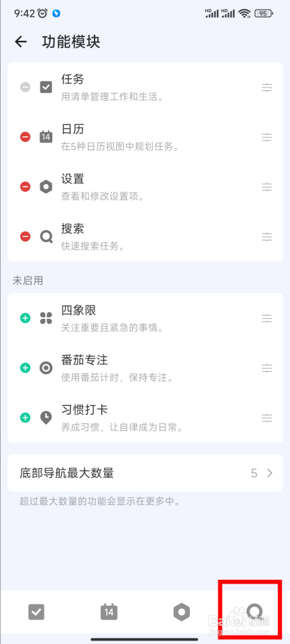This screenshot has height=644, width=290.
Task: Tap the battery indicator in status bar
Action: pos(264,14)
